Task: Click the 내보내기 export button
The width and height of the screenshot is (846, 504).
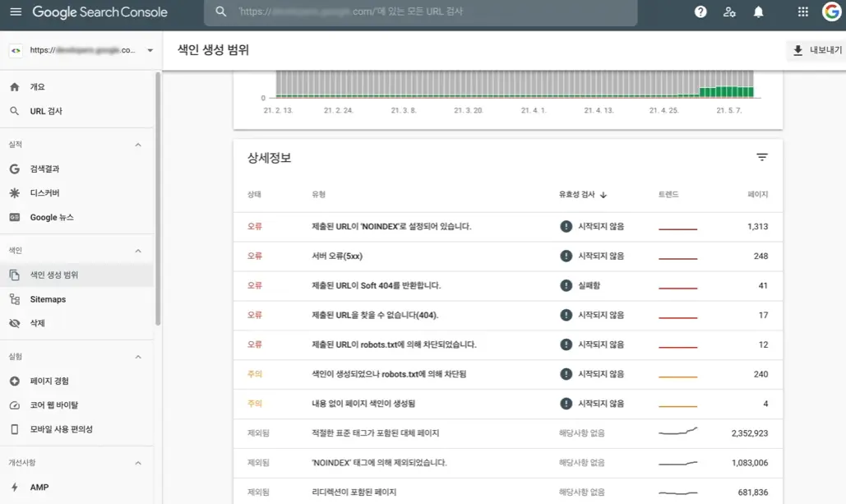Action: point(818,50)
